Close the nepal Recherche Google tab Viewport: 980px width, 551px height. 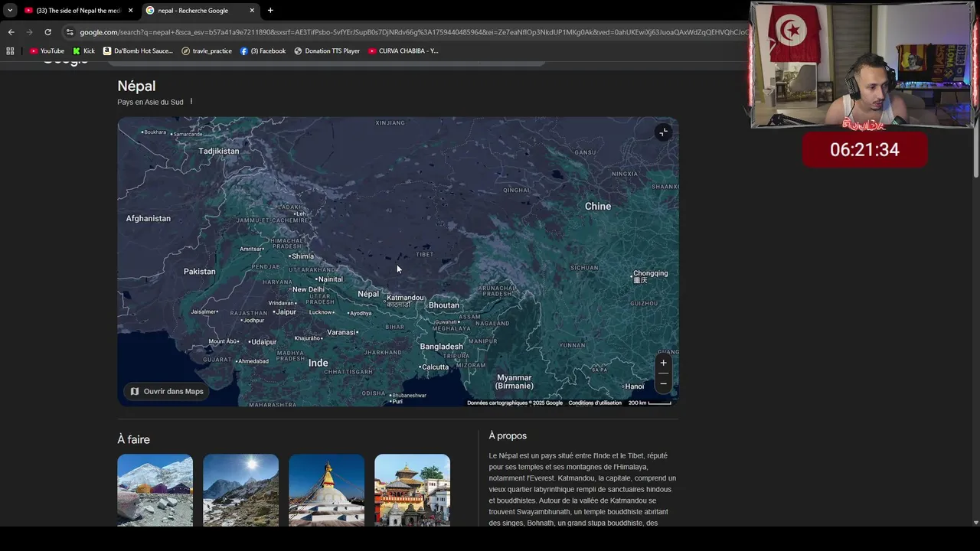[x=252, y=10]
